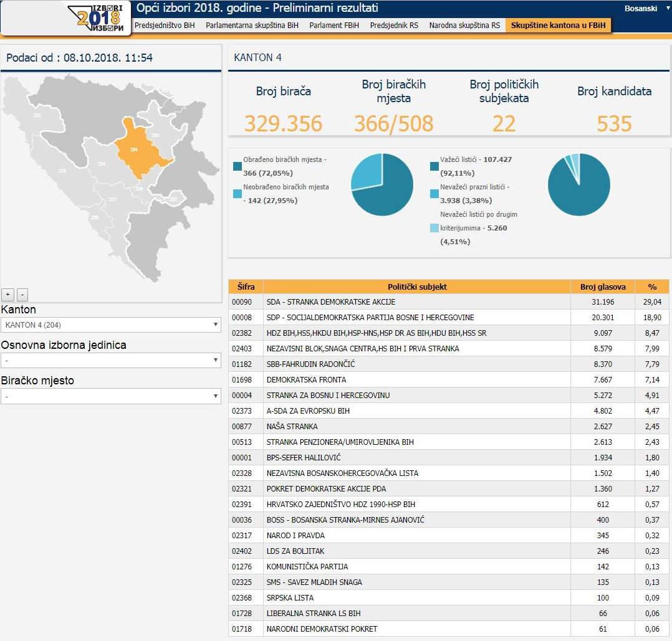Viewport: 672px width, 641px height.
Task: Select the Skupštine kantona u FBiH tab
Action: (x=558, y=26)
